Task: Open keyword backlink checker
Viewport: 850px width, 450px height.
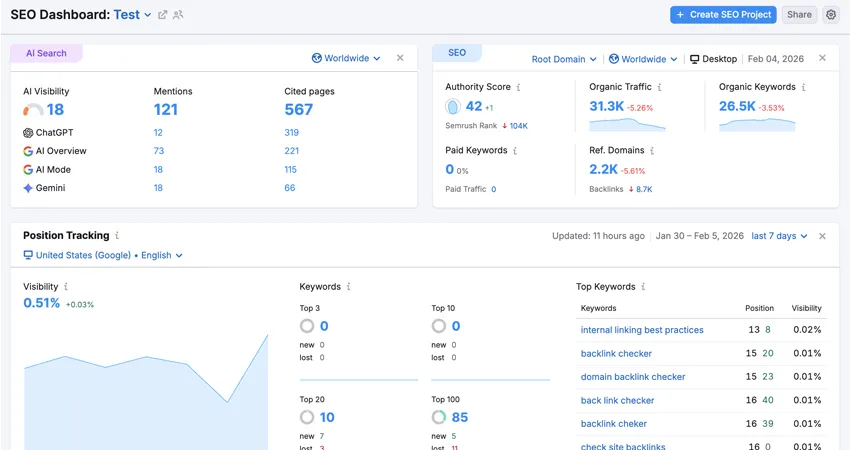Action: (616, 353)
